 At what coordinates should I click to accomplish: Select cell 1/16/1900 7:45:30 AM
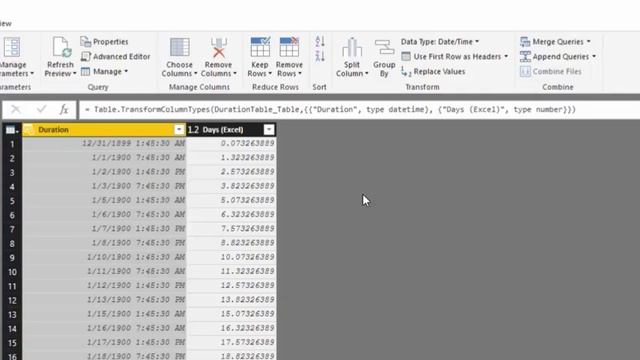click(104, 328)
